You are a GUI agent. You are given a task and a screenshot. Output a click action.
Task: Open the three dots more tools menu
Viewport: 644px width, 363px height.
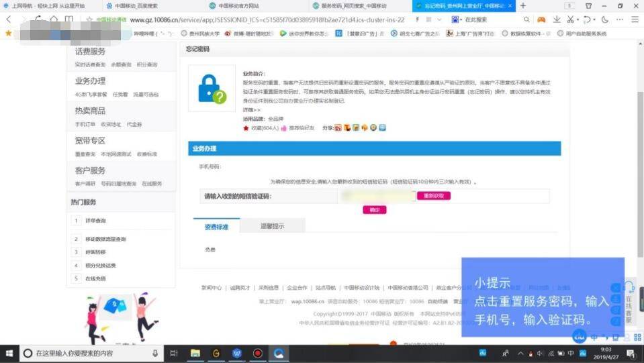[x=620, y=19]
